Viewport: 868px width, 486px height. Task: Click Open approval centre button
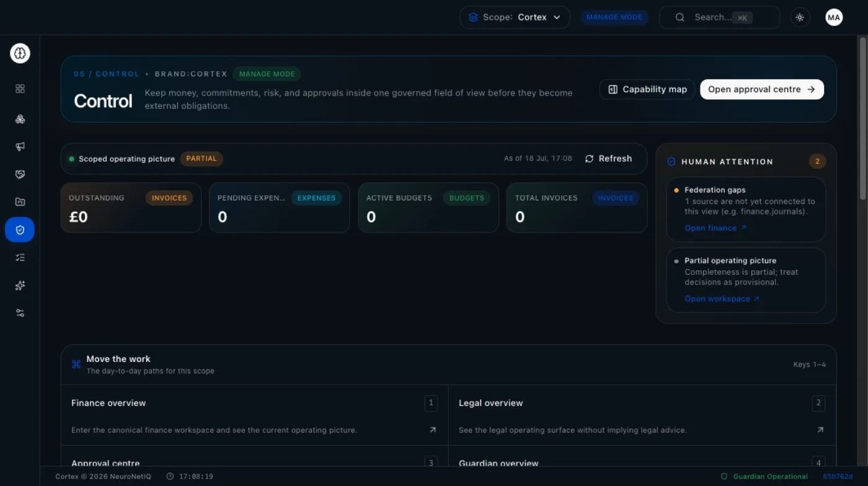point(762,89)
